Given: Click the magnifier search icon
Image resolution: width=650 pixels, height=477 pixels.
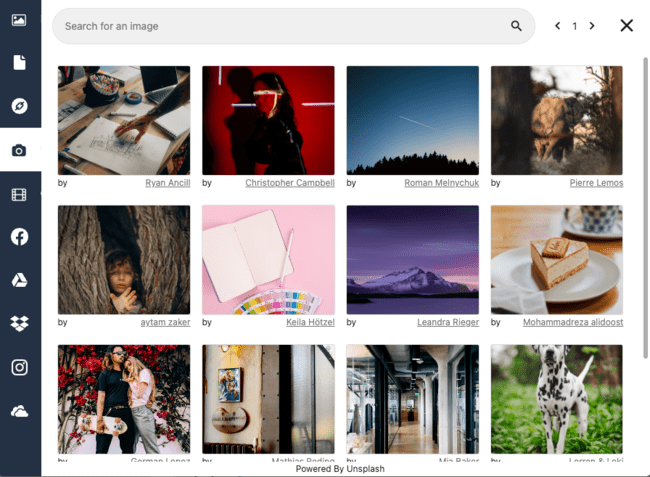Looking at the screenshot, I should point(516,26).
